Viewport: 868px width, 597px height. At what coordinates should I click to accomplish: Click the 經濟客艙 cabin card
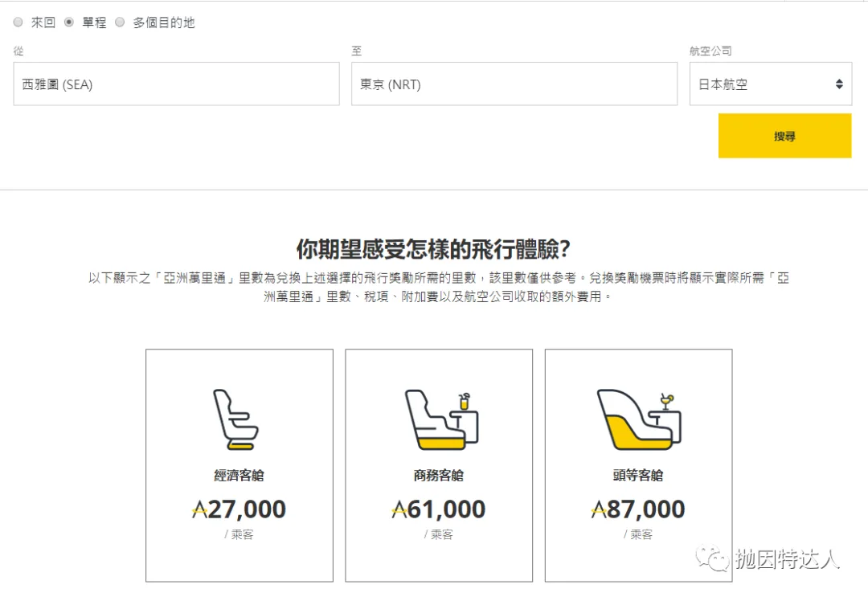pyautogui.click(x=239, y=464)
